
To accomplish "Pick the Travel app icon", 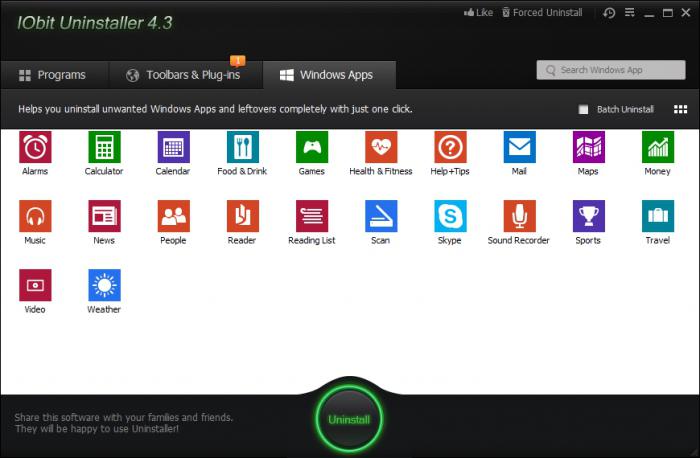I will tap(658, 216).
